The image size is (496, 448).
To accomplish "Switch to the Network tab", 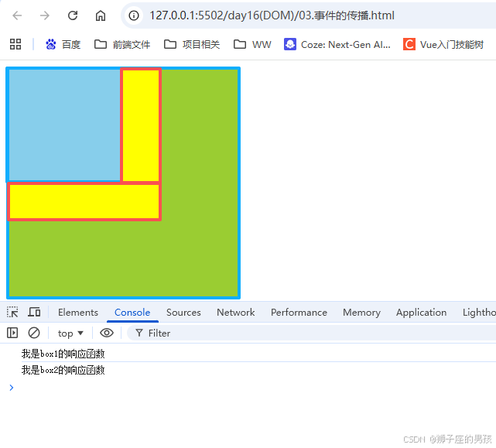I will pyautogui.click(x=236, y=313).
